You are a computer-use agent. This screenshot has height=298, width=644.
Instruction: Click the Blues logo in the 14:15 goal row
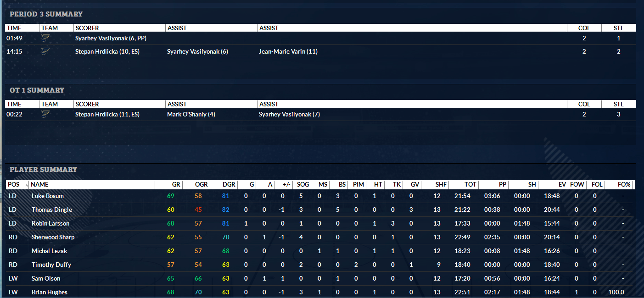coord(45,51)
